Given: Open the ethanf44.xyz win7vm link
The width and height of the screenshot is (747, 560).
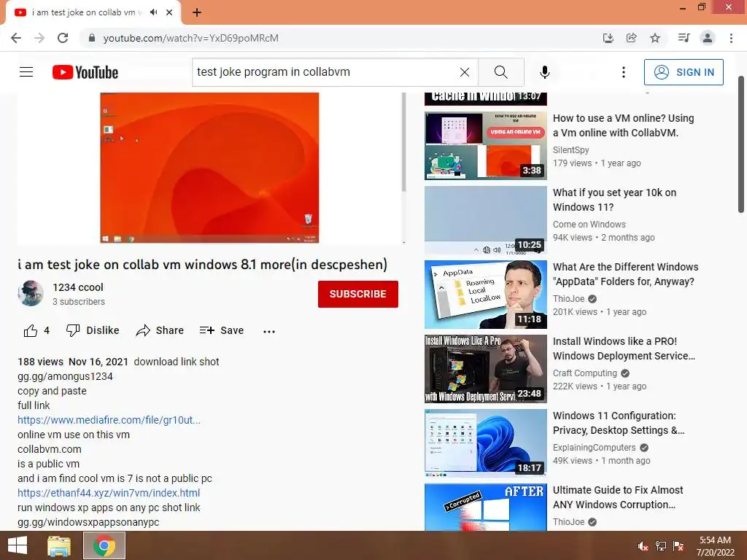Looking at the screenshot, I should 109,493.
